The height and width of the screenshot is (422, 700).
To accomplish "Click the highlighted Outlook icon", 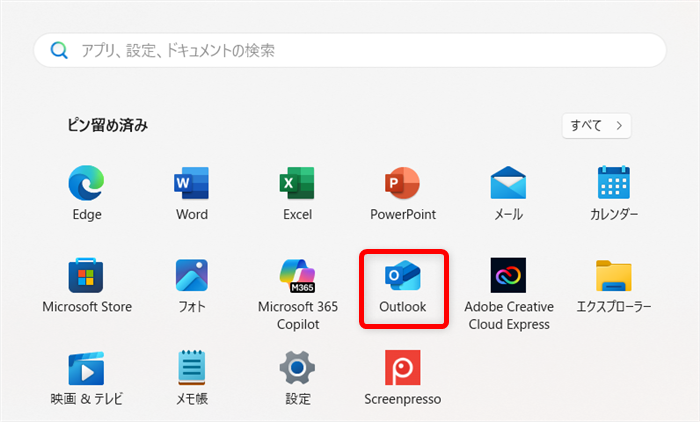I will (x=403, y=277).
